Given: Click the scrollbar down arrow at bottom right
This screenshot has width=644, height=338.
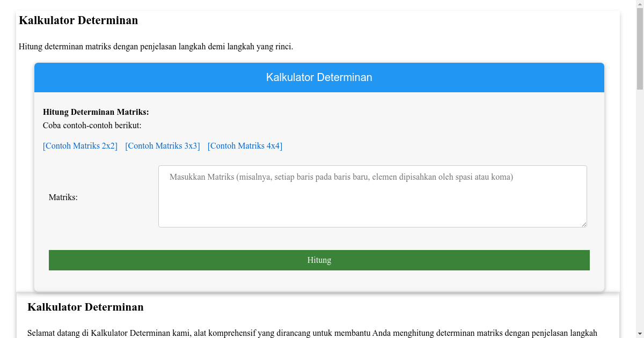Looking at the screenshot, I should pyautogui.click(x=640, y=334).
